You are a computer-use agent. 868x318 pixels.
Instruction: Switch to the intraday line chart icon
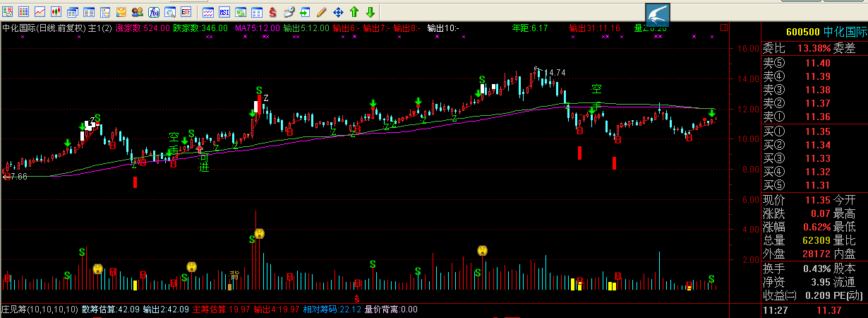coord(40,12)
